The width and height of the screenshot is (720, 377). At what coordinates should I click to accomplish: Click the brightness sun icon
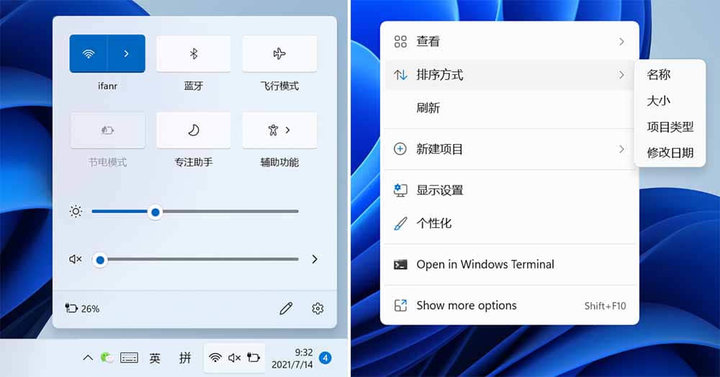point(76,212)
